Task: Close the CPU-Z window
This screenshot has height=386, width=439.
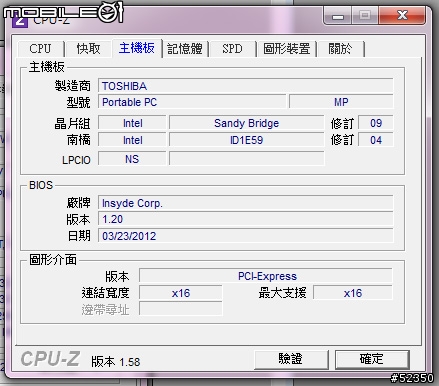Action: (402, 15)
